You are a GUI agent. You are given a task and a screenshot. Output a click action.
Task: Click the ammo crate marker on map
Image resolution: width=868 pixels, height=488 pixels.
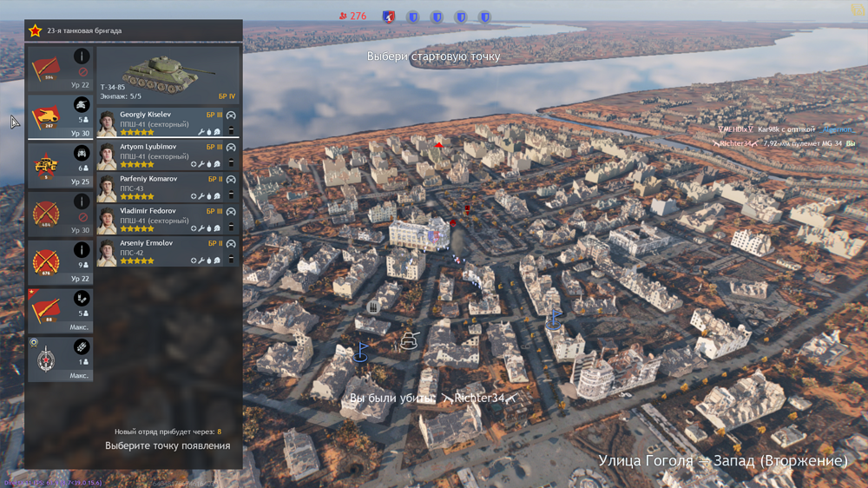coord(373,307)
